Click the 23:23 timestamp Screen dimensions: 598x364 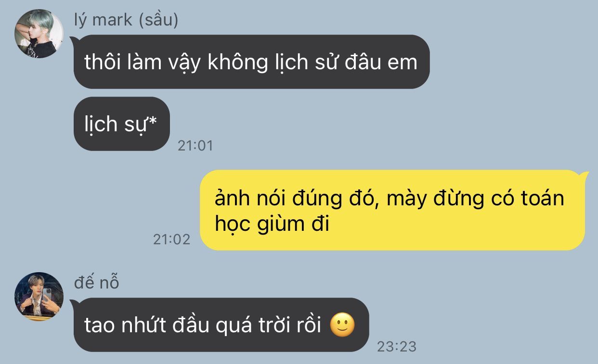397,346
